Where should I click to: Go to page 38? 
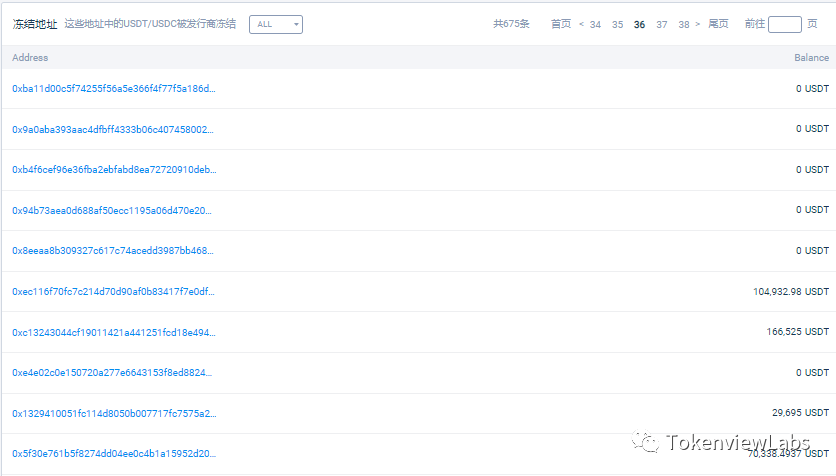684,24
